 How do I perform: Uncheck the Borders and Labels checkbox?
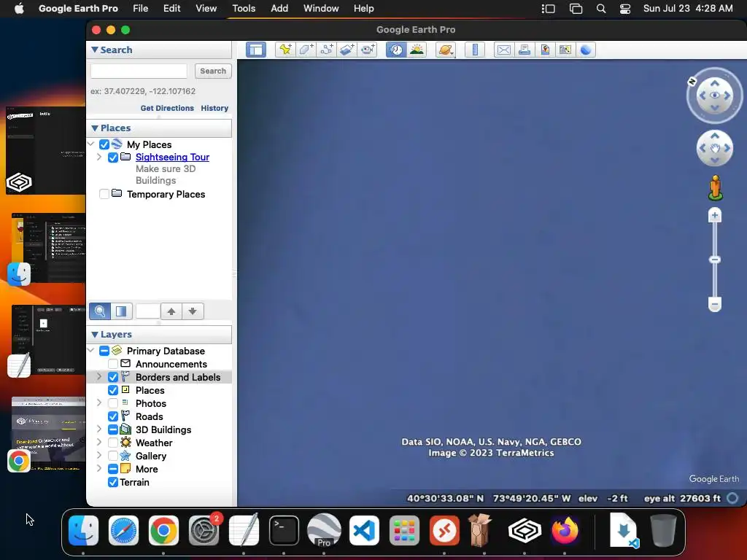pos(113,377)
